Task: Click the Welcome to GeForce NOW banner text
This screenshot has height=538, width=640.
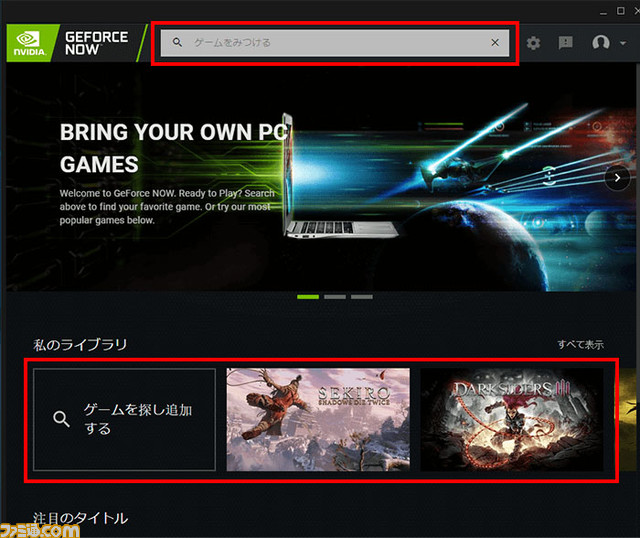Action: (167, 207)
